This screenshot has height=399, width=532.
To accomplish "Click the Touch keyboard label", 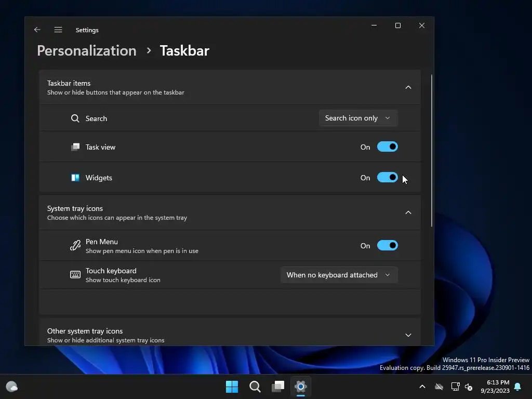I will point(111,271).
